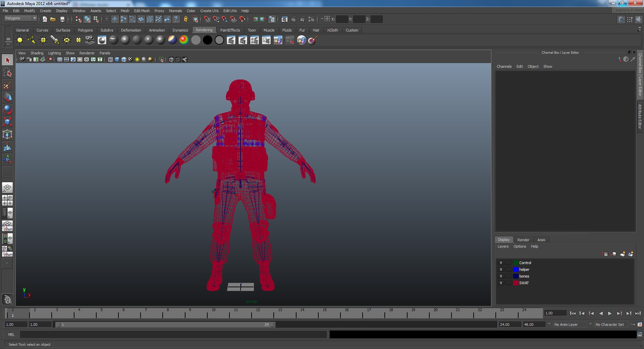Create a directional light from the shelf
The width and height of the screenshot is (644, 349).
click(x=32, y=40)
